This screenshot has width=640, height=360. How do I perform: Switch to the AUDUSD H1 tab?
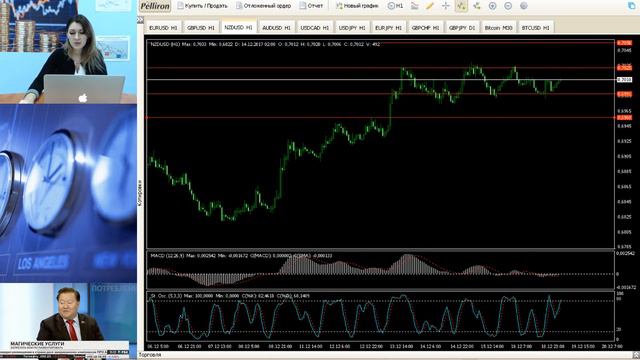276,28
